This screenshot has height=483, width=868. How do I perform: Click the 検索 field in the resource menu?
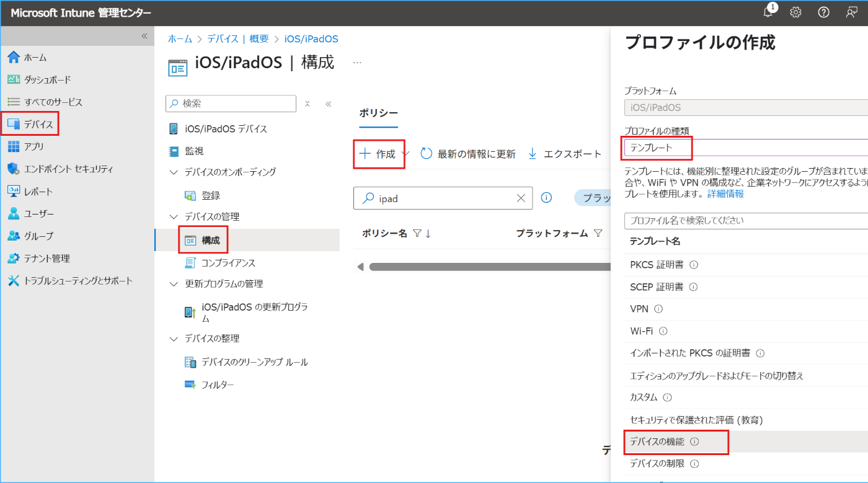(x=231, y=104)
